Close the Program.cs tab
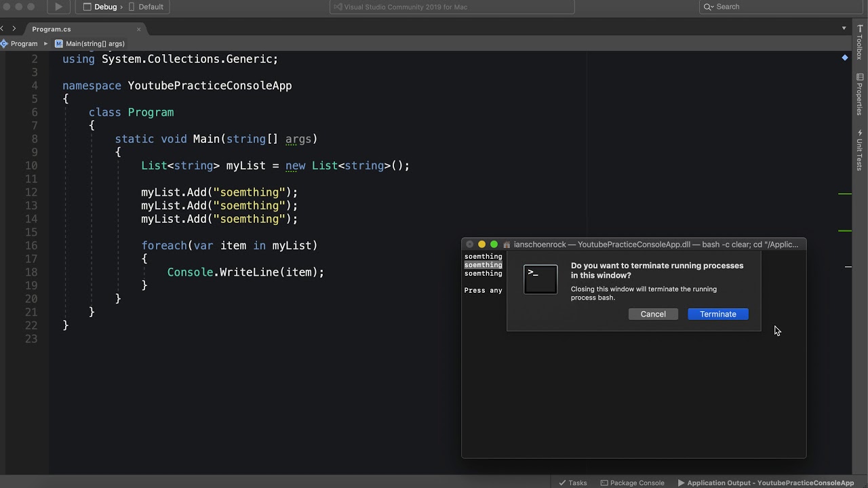868x488 pixels. point(138,29)
